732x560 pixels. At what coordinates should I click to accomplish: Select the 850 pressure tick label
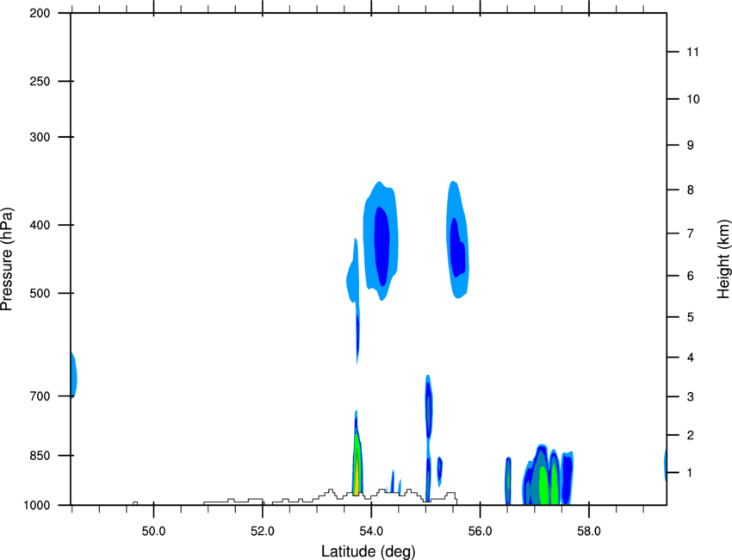40,456
